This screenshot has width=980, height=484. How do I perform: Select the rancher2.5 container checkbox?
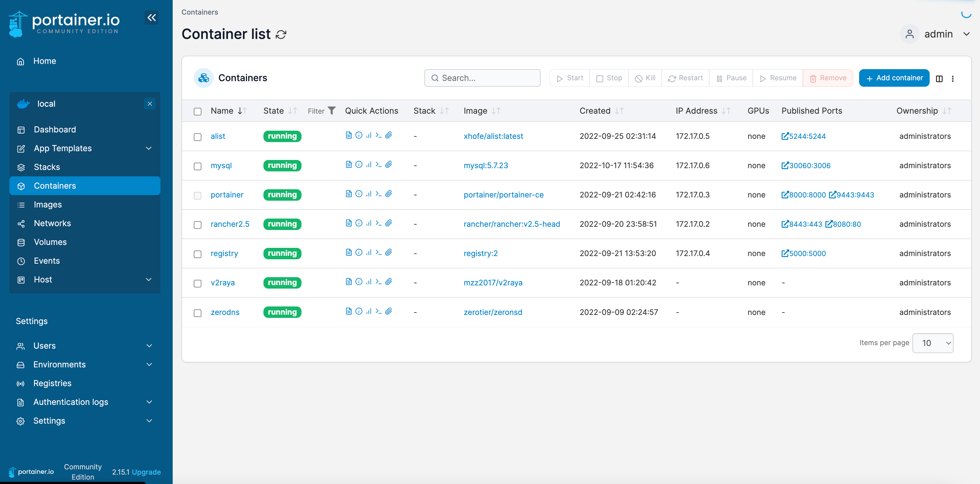click(x=198, y=225)
